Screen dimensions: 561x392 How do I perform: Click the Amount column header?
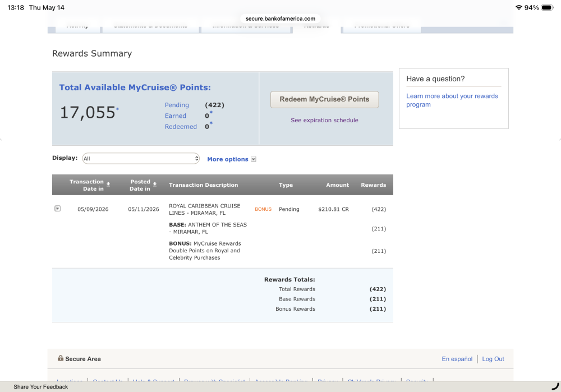(337, 185)
